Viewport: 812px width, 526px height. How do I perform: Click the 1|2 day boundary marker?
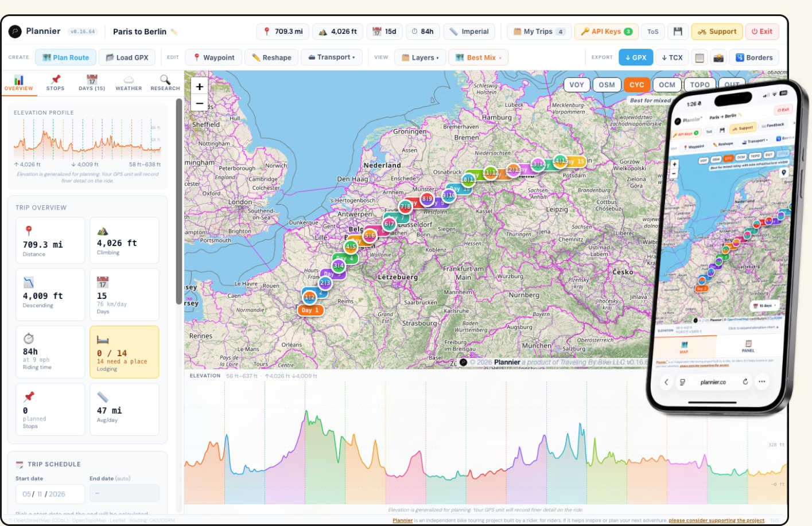tap(309, 297)
